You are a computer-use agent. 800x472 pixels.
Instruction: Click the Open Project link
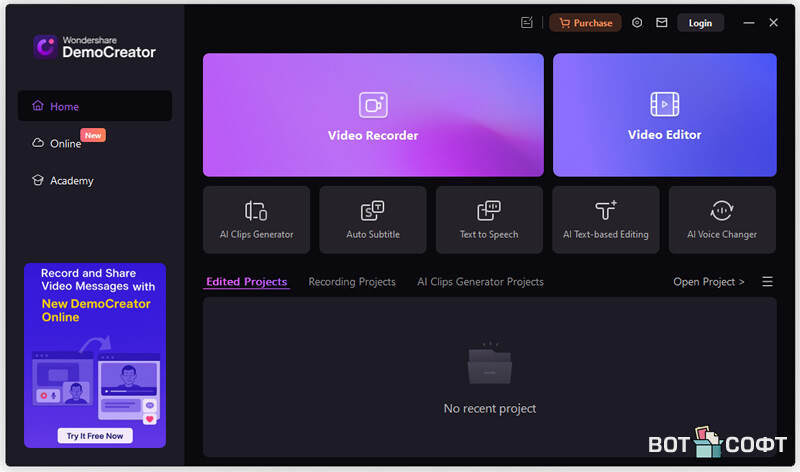[x=708, y=282]
